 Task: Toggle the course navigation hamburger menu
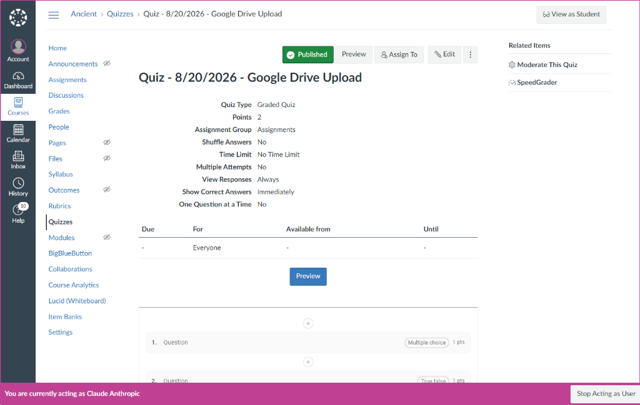point(53,15)
